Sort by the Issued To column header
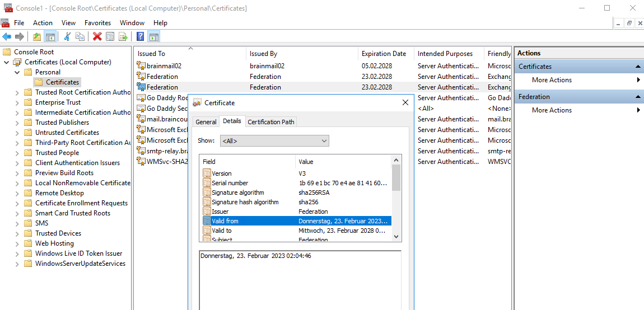The image size is (644, 310). point(190,53)
